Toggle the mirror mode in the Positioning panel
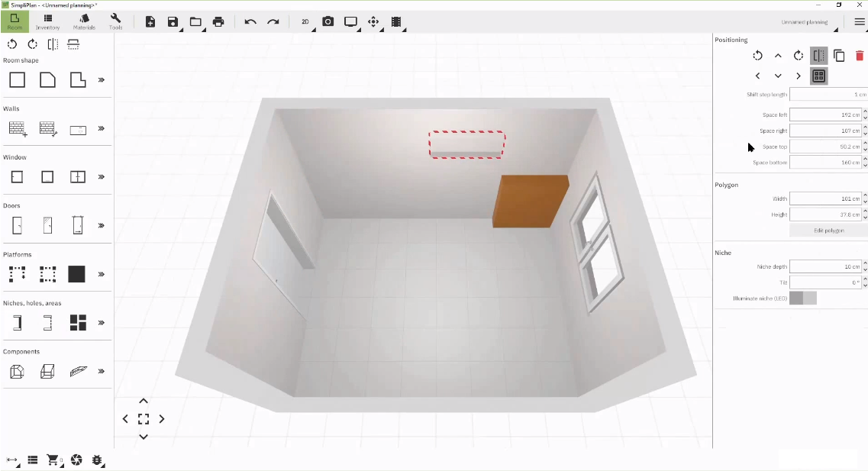Image resolution: width=868 pixels, height=471 pixels. [818, 55]
